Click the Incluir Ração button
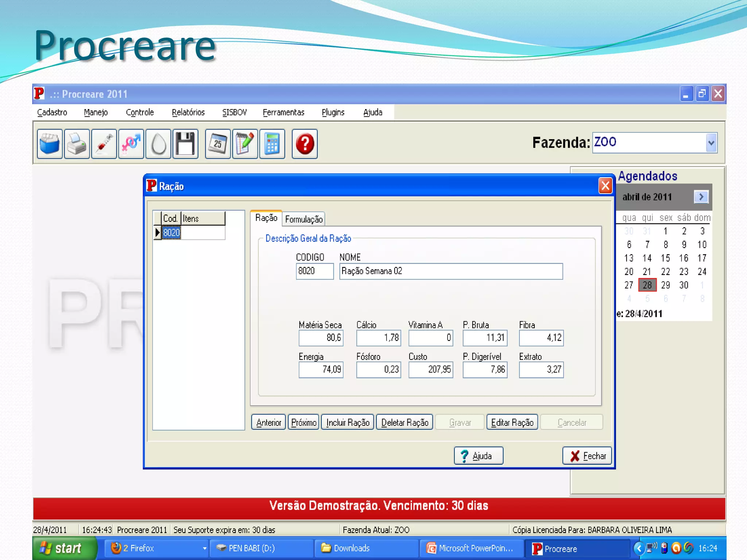This screenshot has width=747, height=560. coord(348,423)
